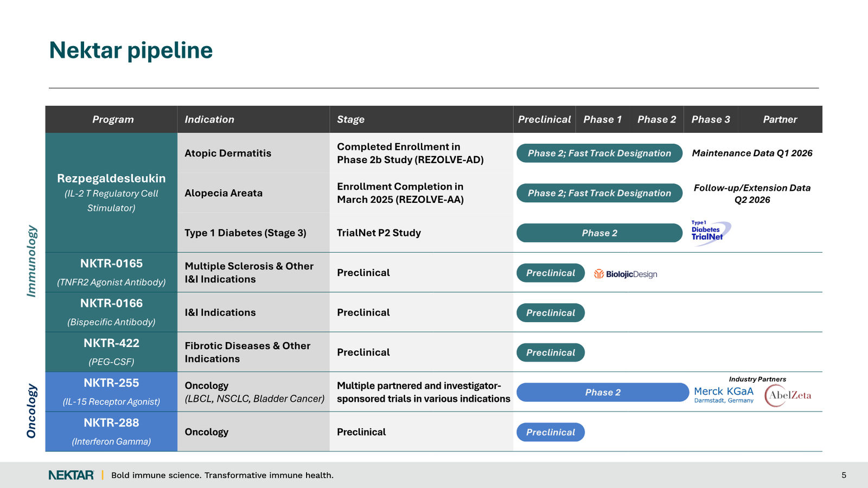Click Maintenance Data Q1 2026 text

(752, 153)
